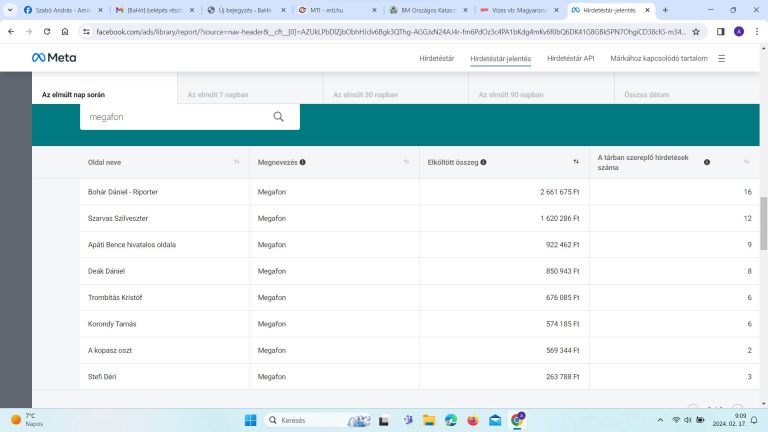Open Hirdetéstár API link
This screenshot has width=768, height=432.
(x=571, y=58)
